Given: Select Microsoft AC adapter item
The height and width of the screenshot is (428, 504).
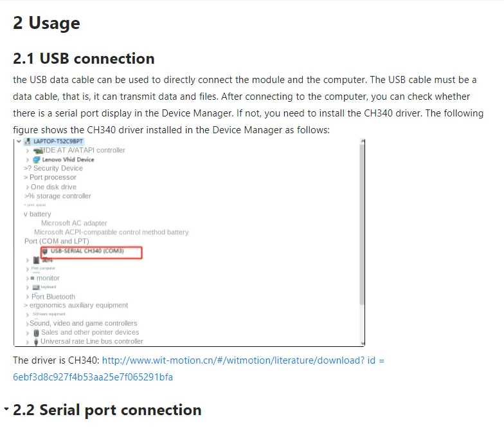Looking at the screenshot, I should (x=74, y=223).
